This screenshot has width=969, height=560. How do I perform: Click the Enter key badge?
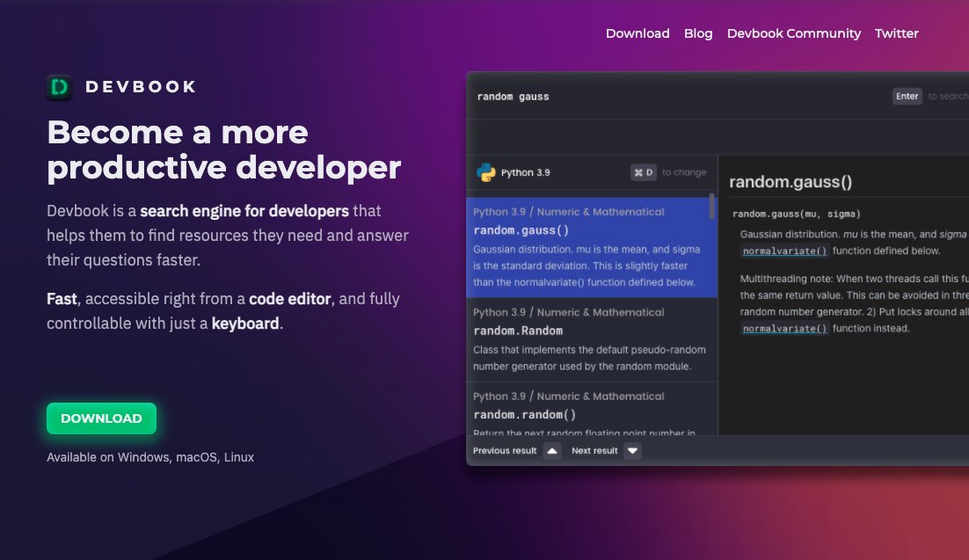[907, 97]
